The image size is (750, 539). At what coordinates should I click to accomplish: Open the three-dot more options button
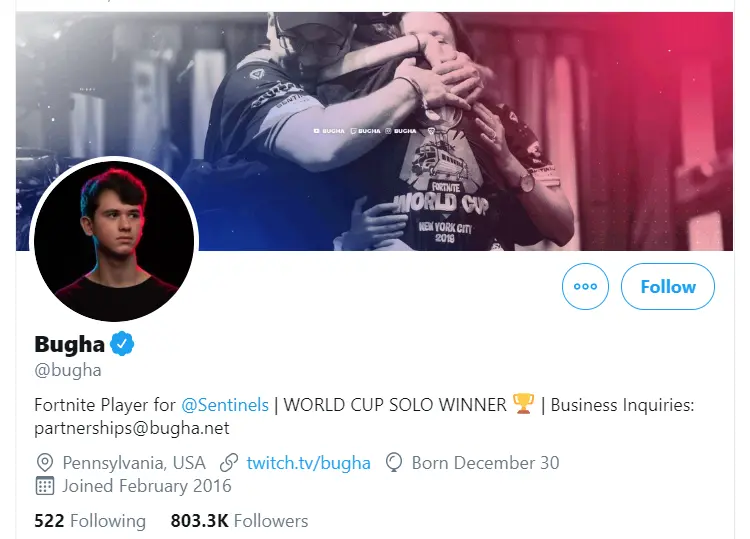(586, 287)
